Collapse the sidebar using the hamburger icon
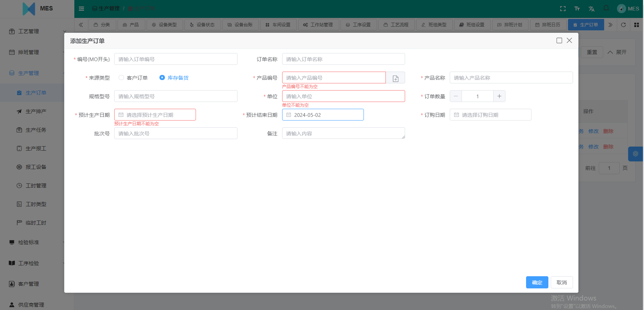The height and width of the screenshot is (310, 644). pos(81,8)
